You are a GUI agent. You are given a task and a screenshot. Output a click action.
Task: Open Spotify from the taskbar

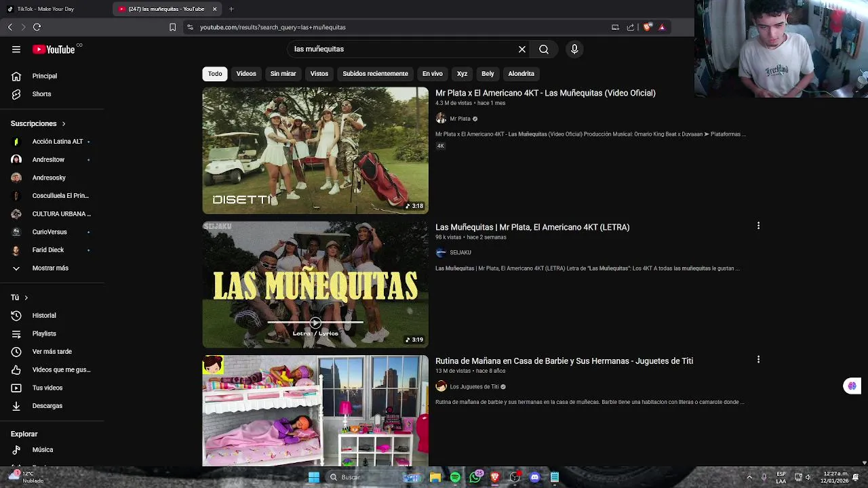tap(455, 477)
